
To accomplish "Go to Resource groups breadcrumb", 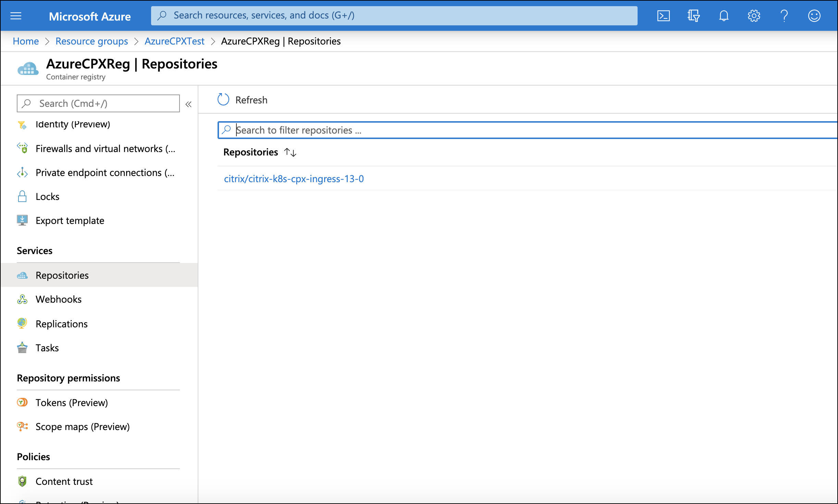I will [x=91, y=41].
